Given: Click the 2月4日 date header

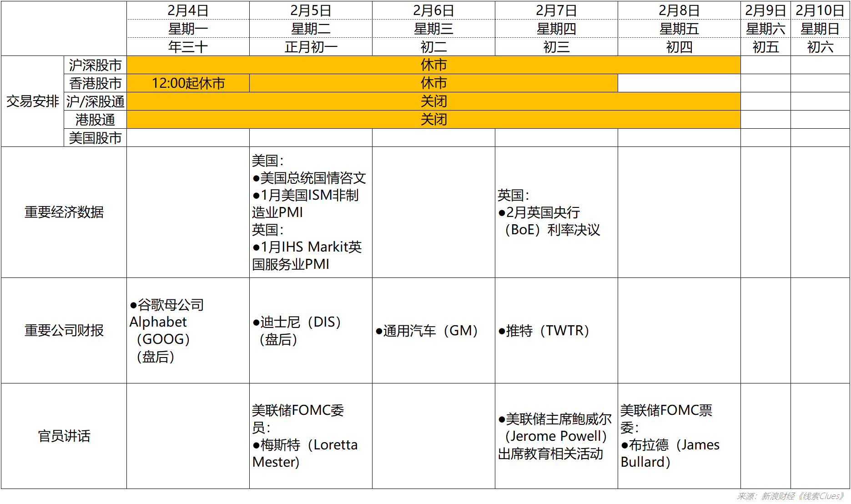Looking at the screenshot, I should tap(188, 10).
